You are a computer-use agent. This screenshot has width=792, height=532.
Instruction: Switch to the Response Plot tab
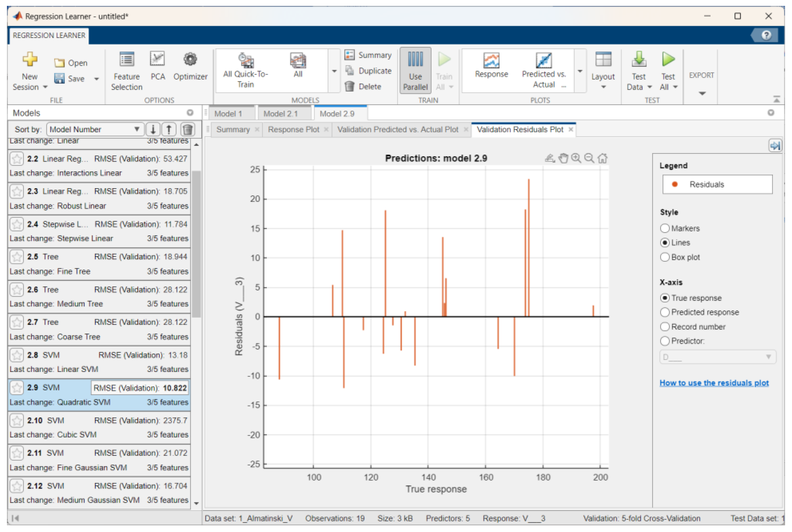click(294, 130)
